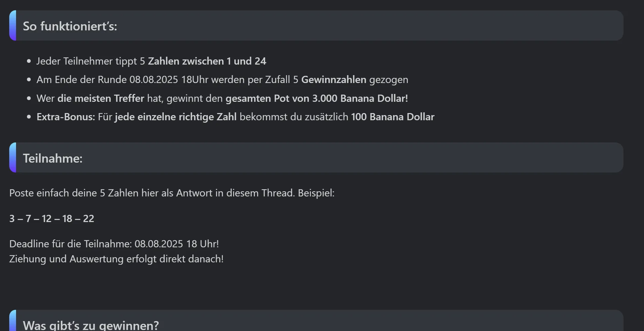The height and width of the screenshot is (331, 644).
Task: Click the words "Jeder Teilnehmer tippt"
Action: (86, 61)
